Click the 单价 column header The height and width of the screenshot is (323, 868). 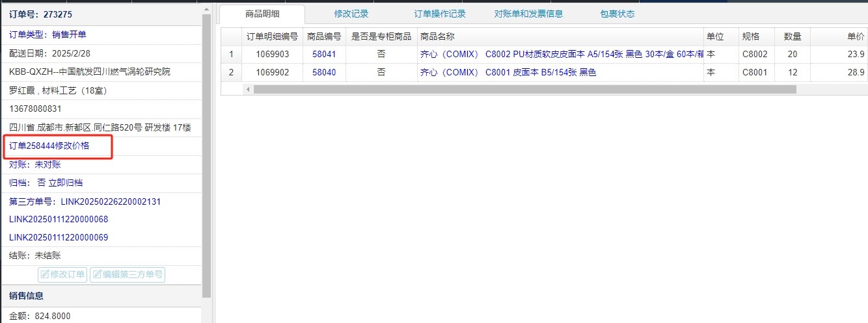pyautogui.click(x=839, y=36)
